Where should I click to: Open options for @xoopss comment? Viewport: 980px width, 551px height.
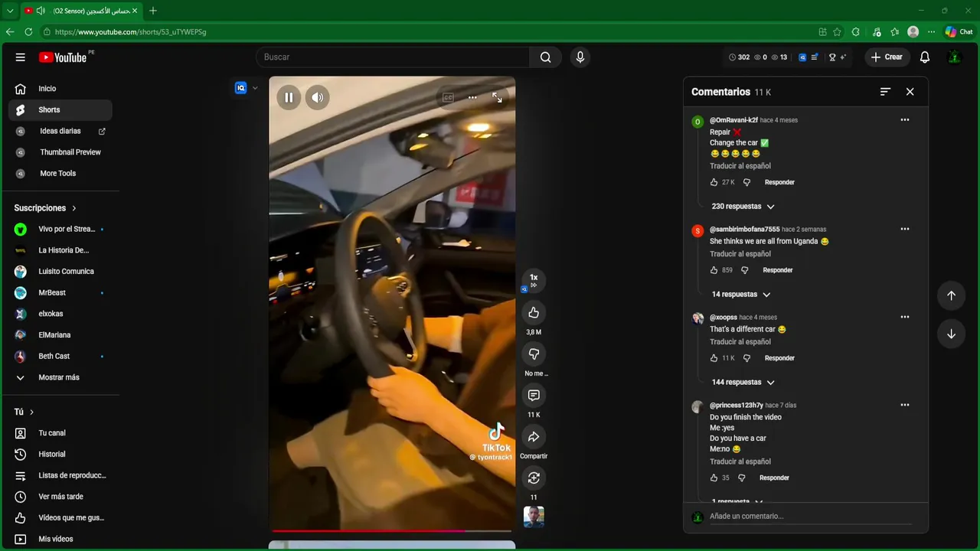pyautogui.click(x=905, y=317)
